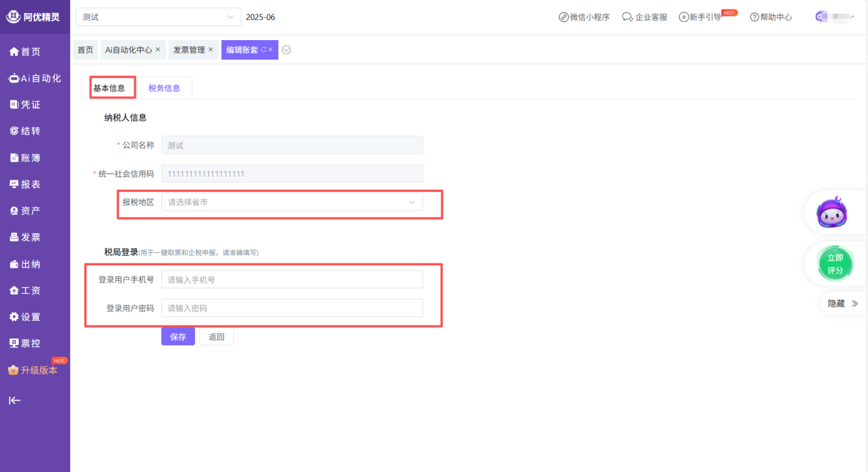Focus the 登录用户手机号 input field

(292, 280)
